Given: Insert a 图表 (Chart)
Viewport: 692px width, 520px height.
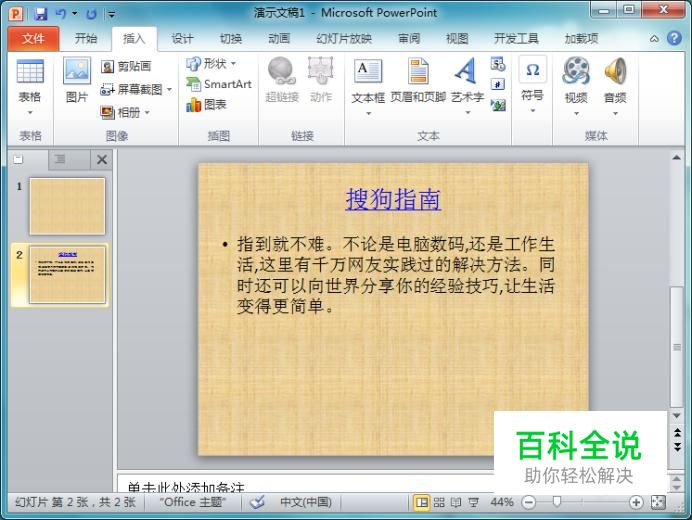Looking at the screenshot, I should 206,105.
